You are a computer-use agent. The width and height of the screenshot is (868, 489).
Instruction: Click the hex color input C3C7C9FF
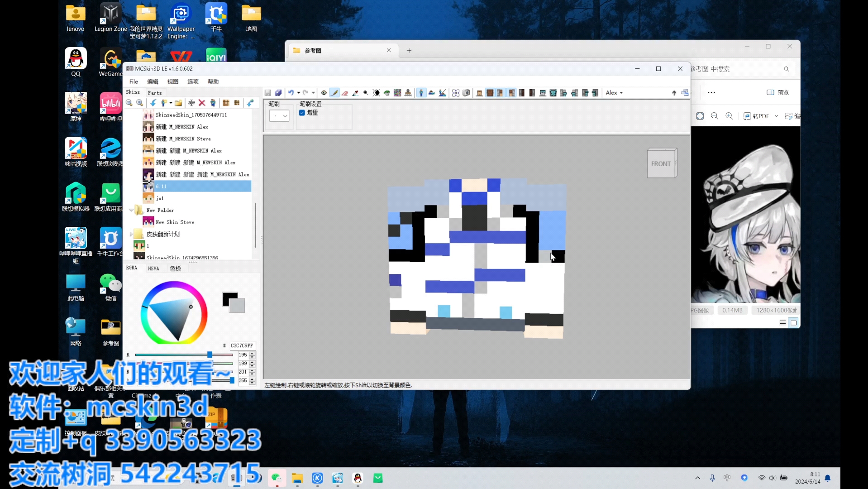click(242, 346)
